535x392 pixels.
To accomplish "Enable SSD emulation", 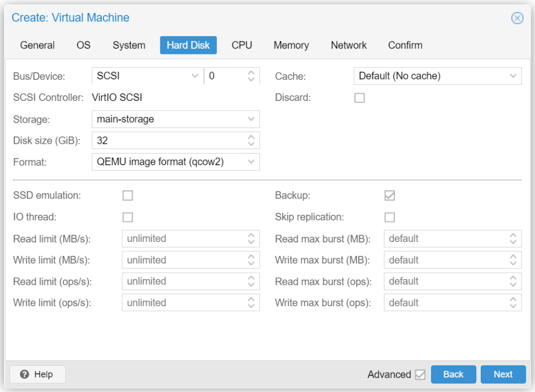I will coord(127,195).
